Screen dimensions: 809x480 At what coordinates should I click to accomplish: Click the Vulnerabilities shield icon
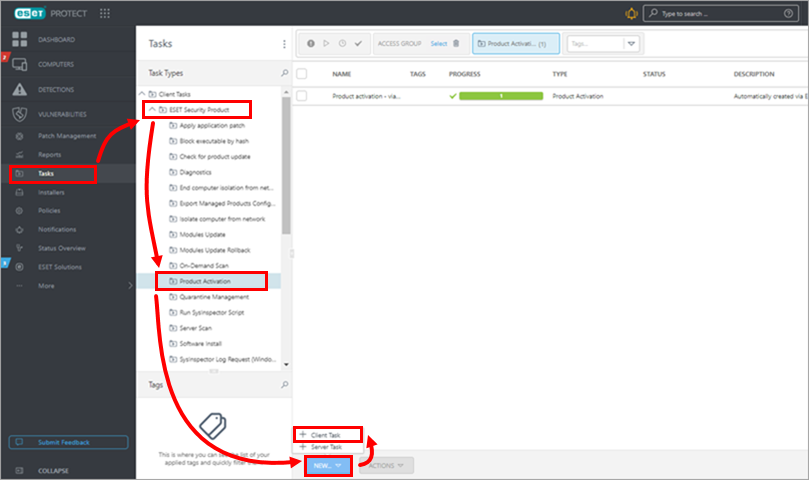pos(19,115)
